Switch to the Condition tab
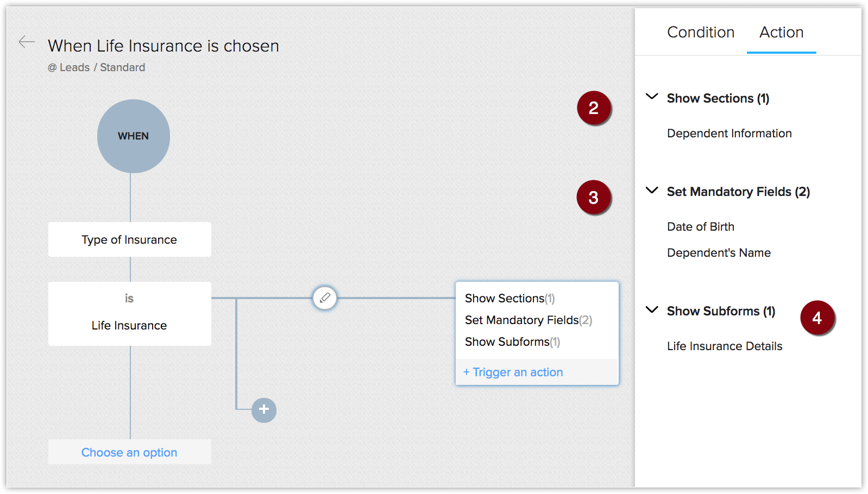The image size is (868, 494). pyautogui.click(x=701, y=33)
